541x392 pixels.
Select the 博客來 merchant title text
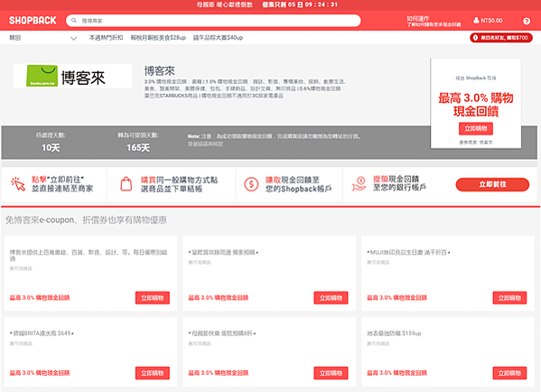[x=159, y=71]
